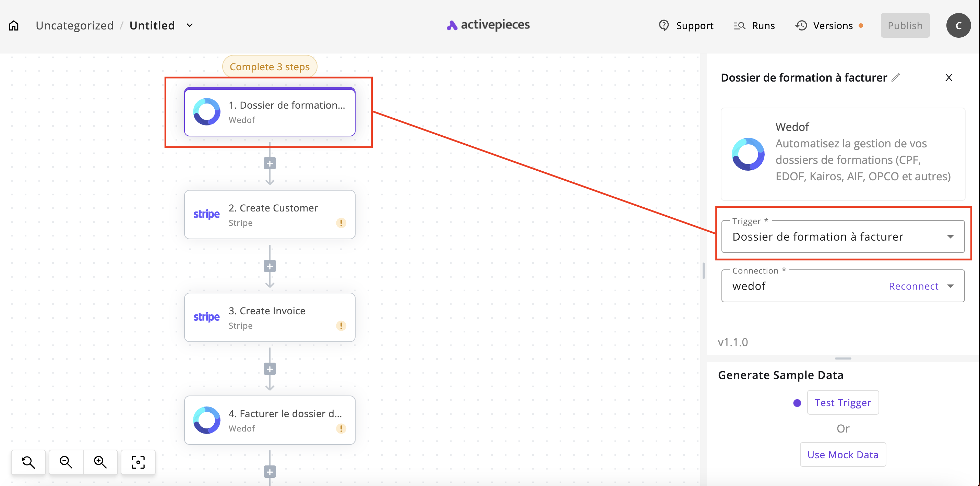The height and width of the screenshot is (486, 980).
Task: Expand the Connection wedof dropdown
Action: point(950,286)
